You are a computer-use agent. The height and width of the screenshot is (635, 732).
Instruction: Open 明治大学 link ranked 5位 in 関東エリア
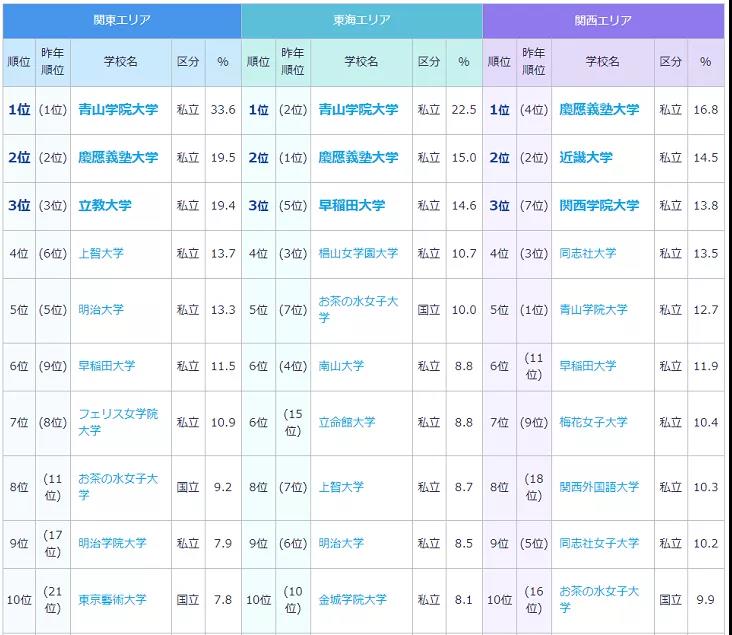click(x=101, y=310)
